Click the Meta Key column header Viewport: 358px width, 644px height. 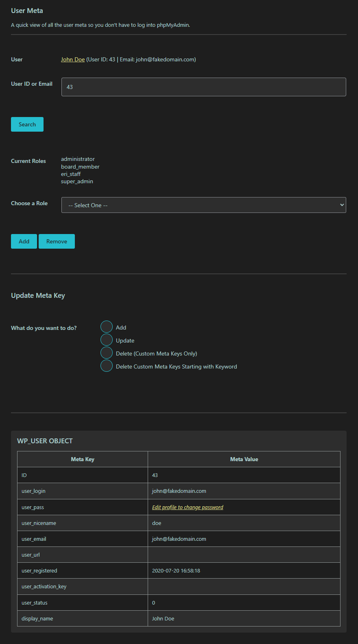83,459
